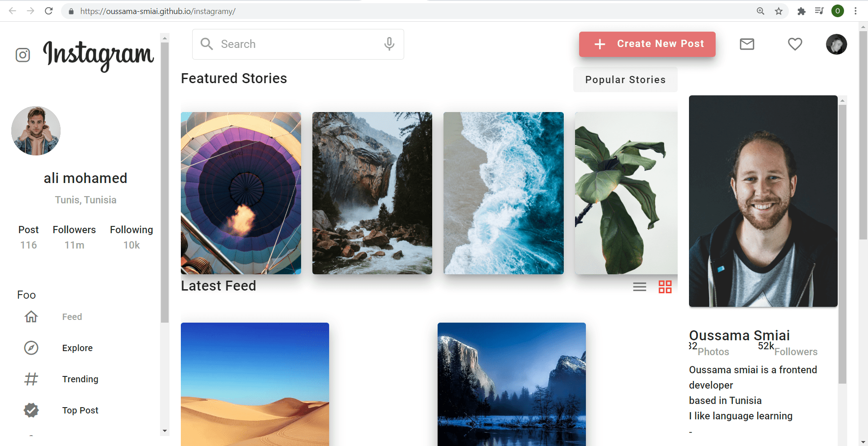Select the Feed menu item

(x=72, y=317)
